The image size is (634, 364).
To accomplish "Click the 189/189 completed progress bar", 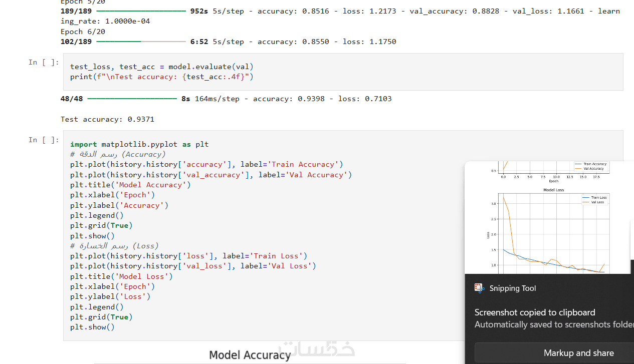I will pyautogui.click(x=141, y=11).
